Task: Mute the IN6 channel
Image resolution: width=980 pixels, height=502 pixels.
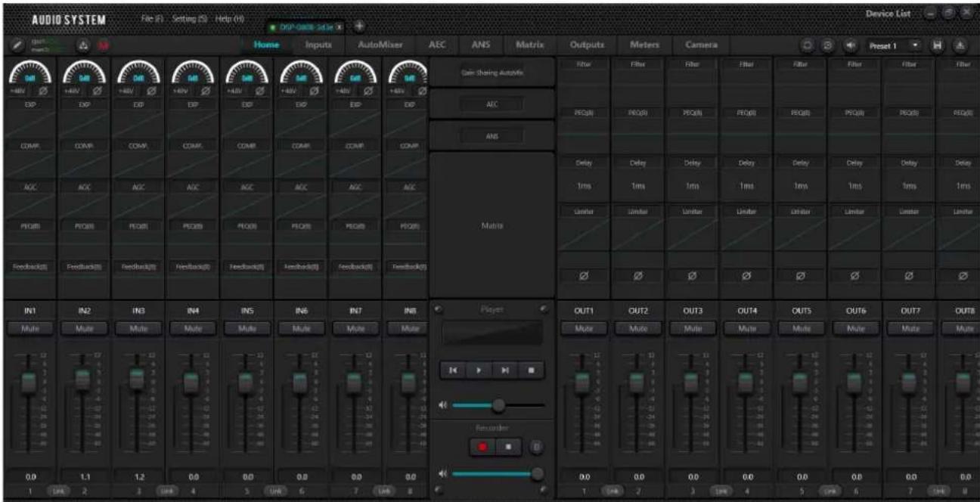Action: pos(300,329)
